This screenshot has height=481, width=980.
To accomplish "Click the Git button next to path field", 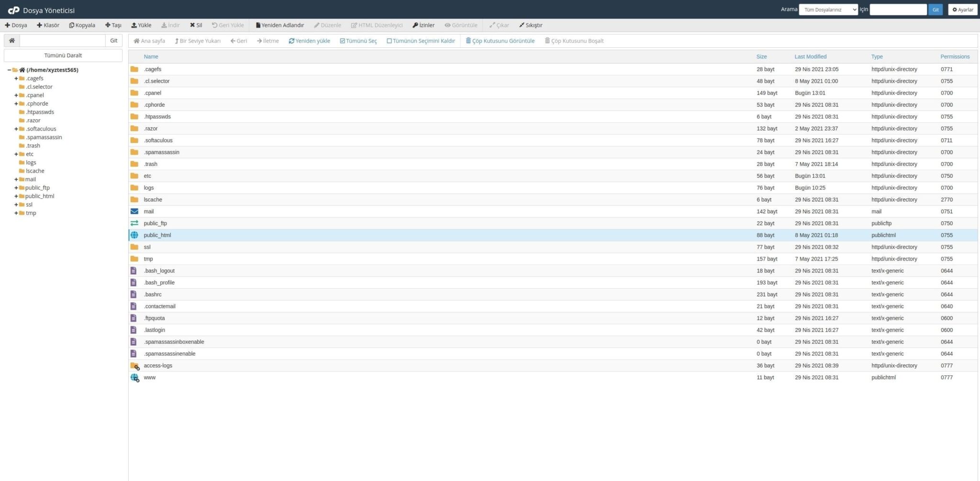I will 114,41.
